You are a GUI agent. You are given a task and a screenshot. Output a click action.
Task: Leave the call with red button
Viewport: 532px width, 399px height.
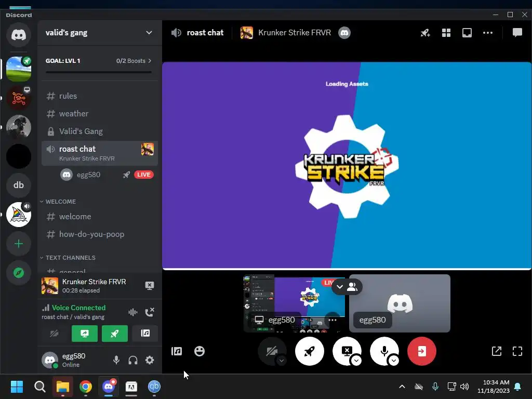click(x=422, y=351)
